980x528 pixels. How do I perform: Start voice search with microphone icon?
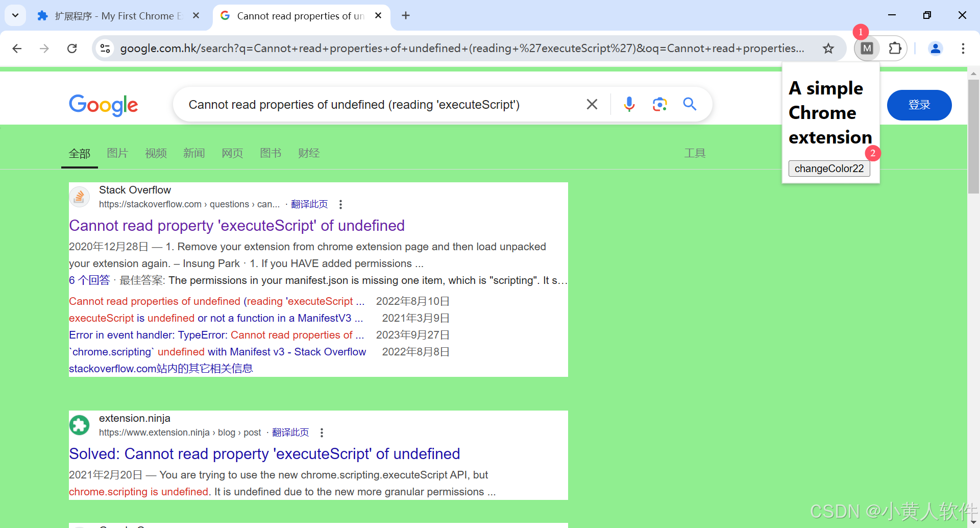629,105
